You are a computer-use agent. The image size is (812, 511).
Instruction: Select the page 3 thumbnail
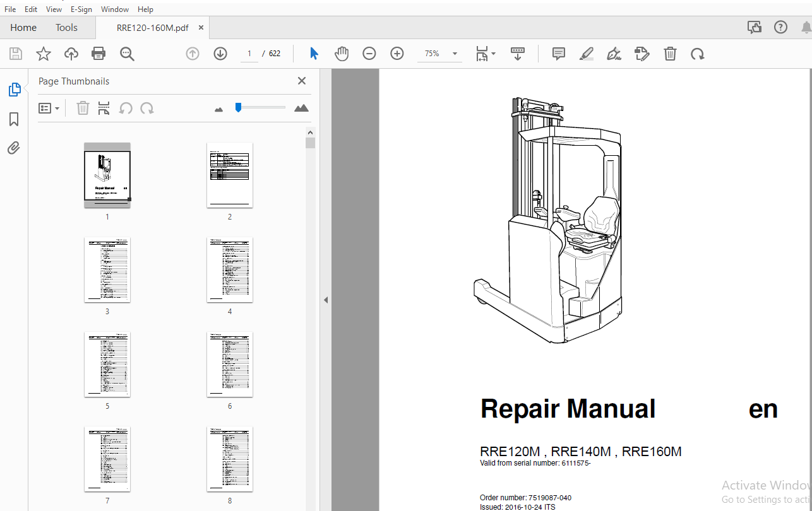(x=107, y=269)
